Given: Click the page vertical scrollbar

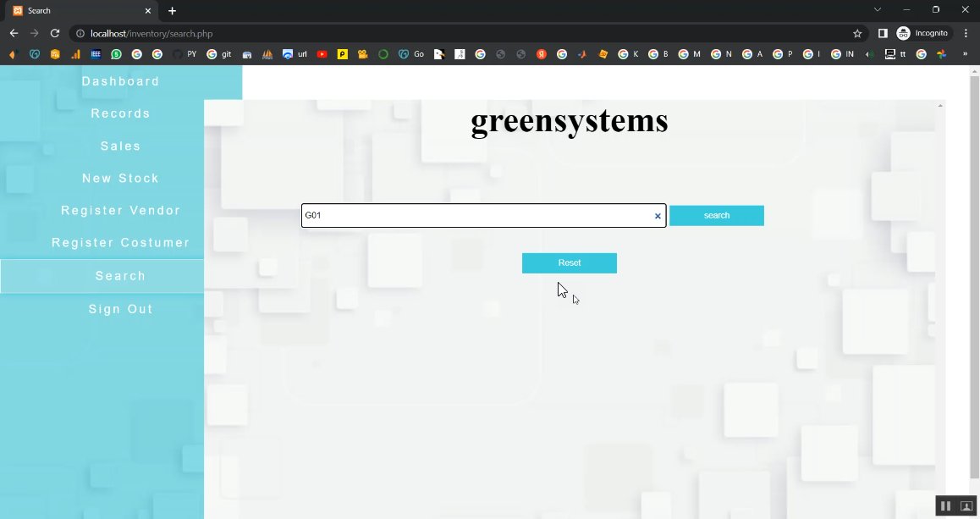Looking at the screenshot, I should point(973,279).
